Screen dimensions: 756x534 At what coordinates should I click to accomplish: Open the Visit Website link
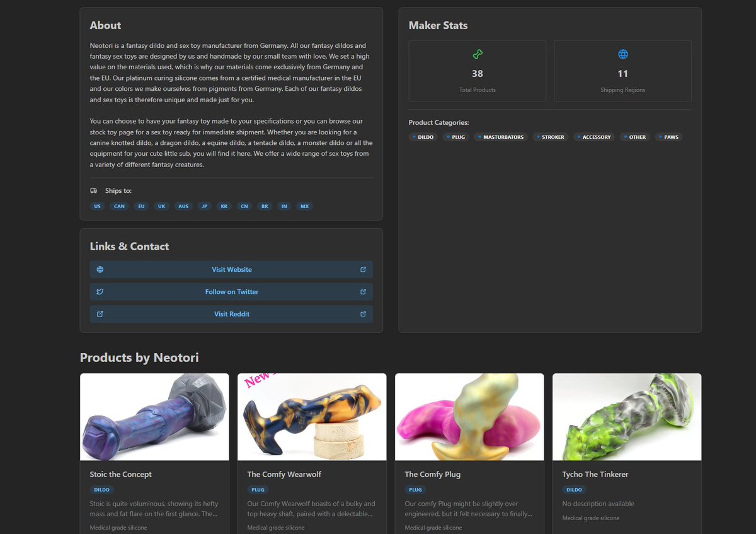(231, 269)
